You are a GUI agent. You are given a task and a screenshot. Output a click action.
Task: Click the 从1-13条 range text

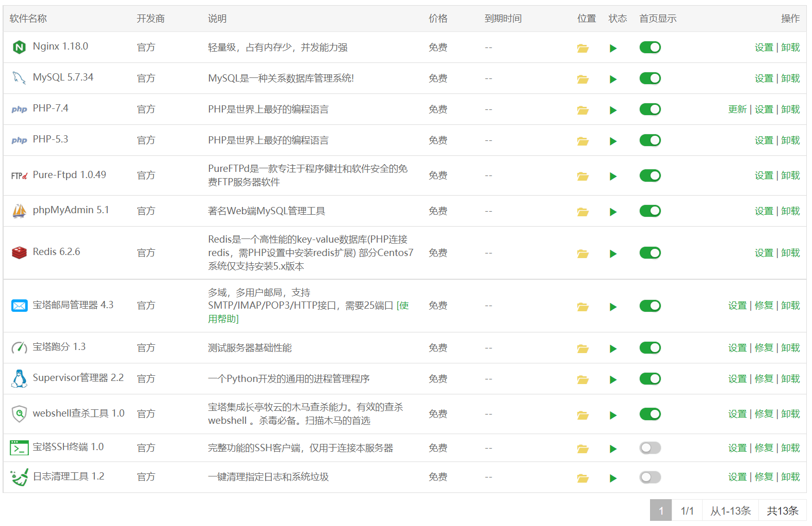pyautogui.click(x=730, y=511)
